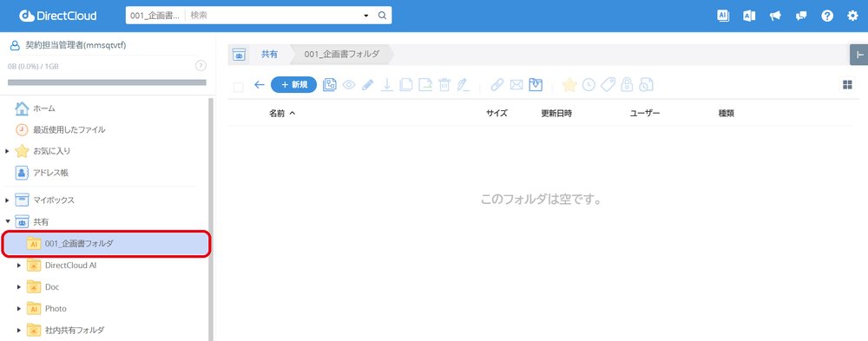The image size is (868, 341).
Task: Sort by 更新日時 column header
Action: [556, 113]
